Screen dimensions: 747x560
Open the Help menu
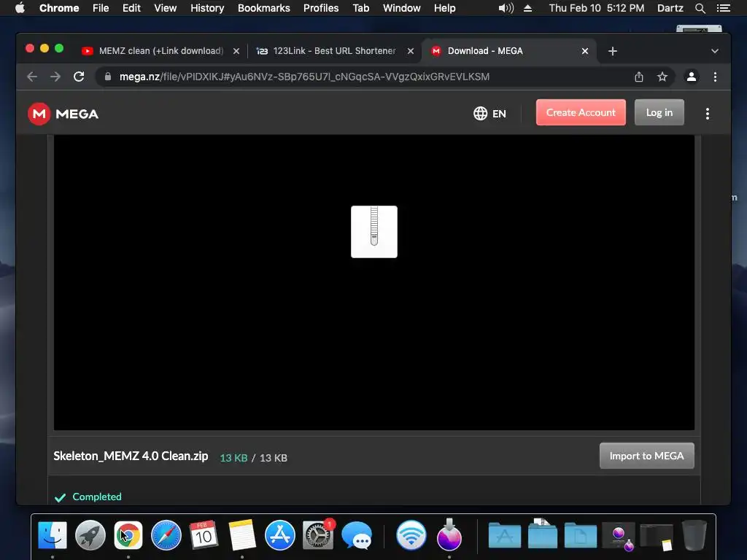pyautogui.click(x=444, y=8)
